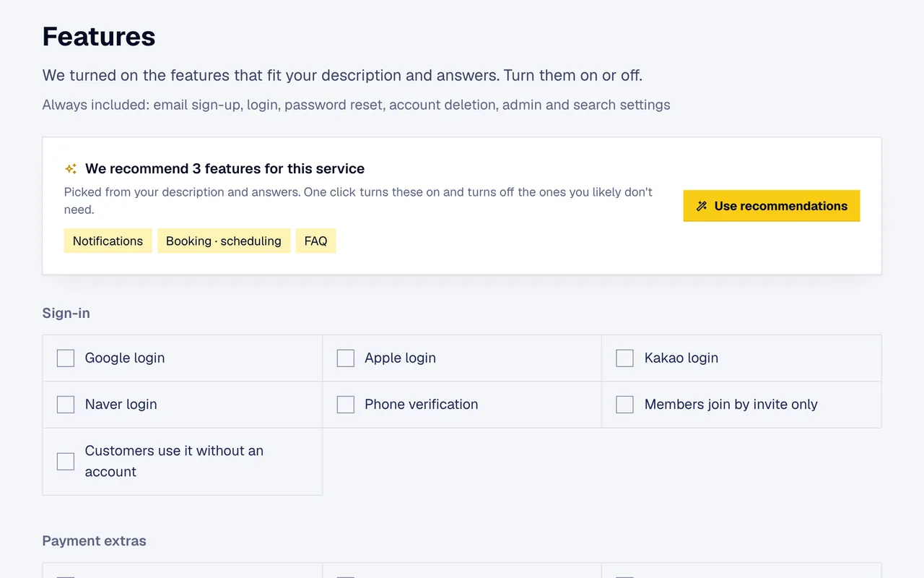This screenshot has height=578, width=924.
Task: Turn on Naver login checkbox
Action: click(x=66, y=405)
